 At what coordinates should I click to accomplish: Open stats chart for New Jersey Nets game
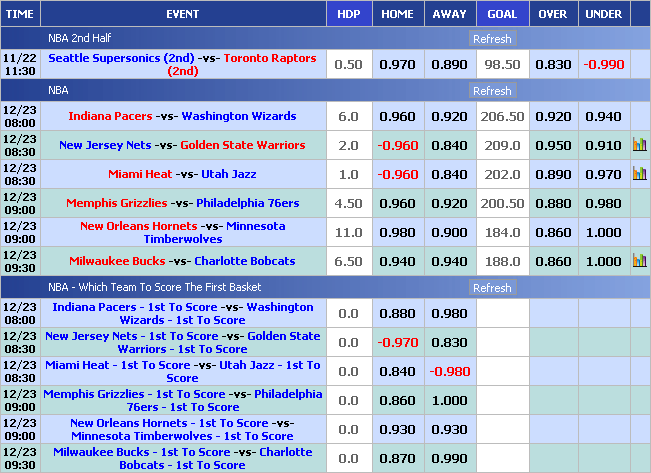pyautogui.click(x=639, y=145)
